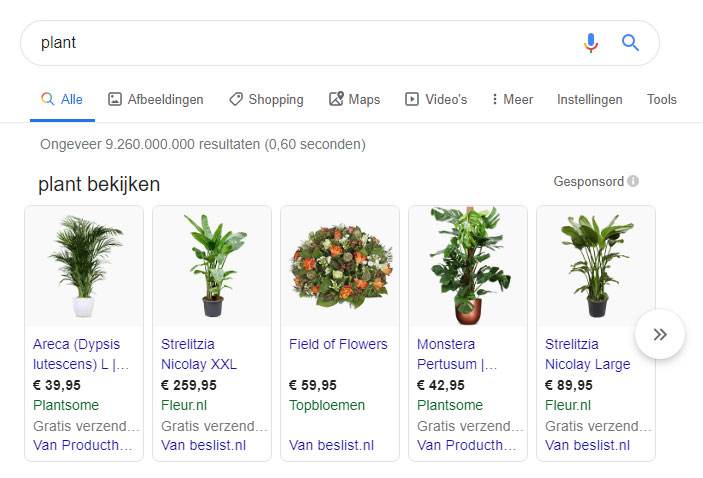703x478 pixels.
Task: Click Van beslist.nl under Field of Flowers
Action: click(331, 445)
